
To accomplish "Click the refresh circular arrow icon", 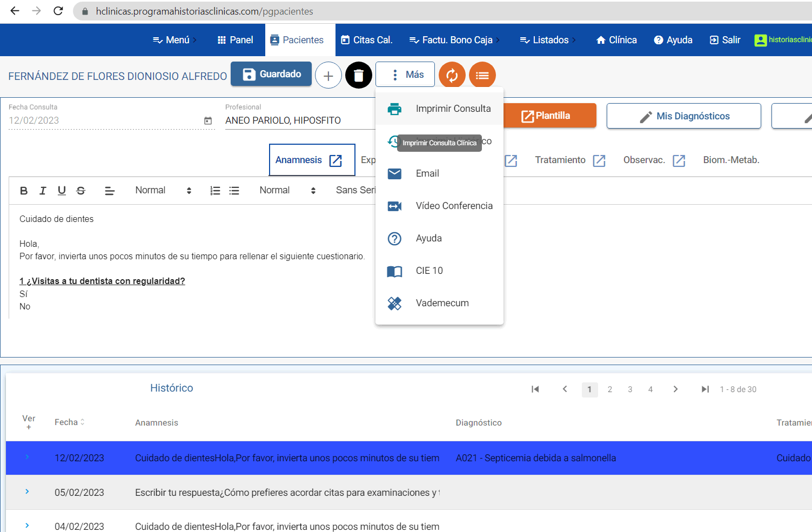I will coord(452,75).
